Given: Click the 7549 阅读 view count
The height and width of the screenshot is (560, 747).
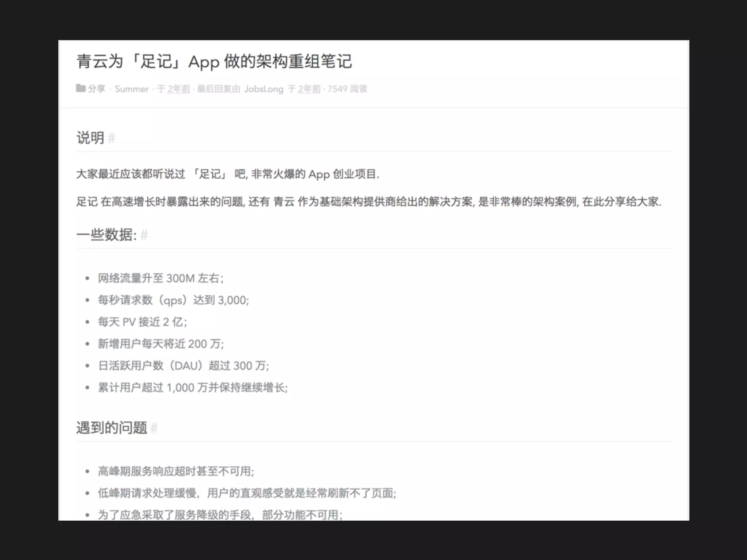Looking at the screenshot, I should [x=347, y=89].
